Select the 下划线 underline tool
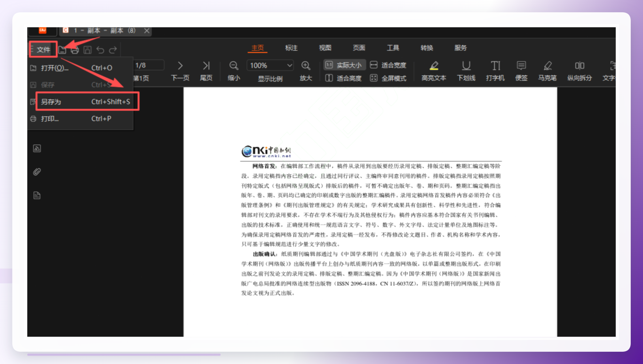The height and width of the screenshot is (364, 643). click(x=466, y=71)
